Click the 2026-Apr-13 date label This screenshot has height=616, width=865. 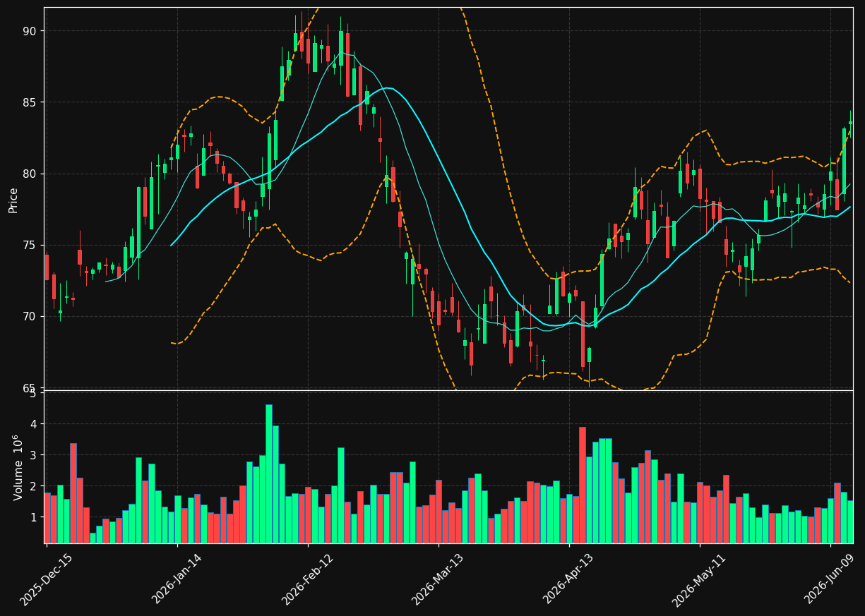pos(569,579)
